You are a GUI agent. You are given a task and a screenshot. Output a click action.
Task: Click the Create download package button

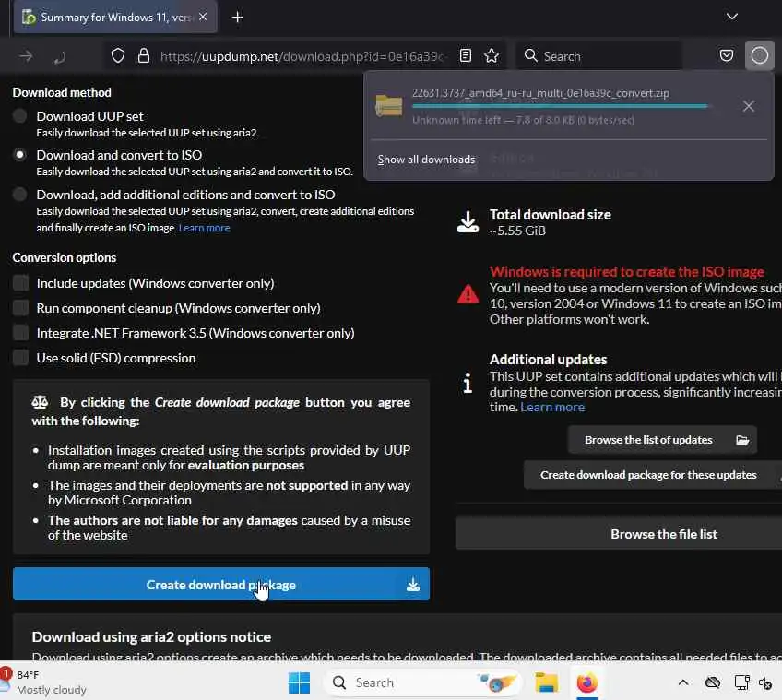(221, 584)
